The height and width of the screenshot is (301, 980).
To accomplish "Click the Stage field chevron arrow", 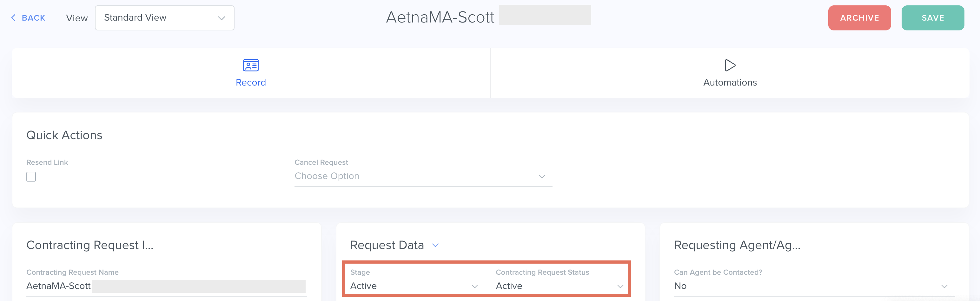I will point(474,286).
